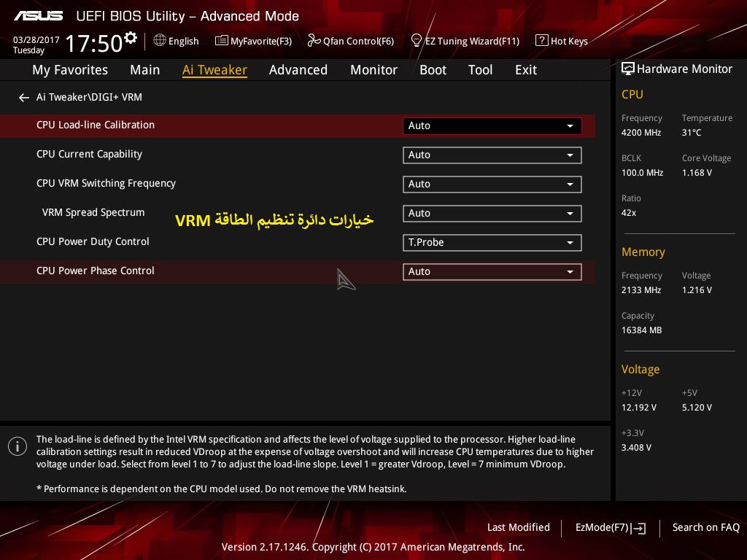Switch to Main tab
747x560 pixels.
145,70
